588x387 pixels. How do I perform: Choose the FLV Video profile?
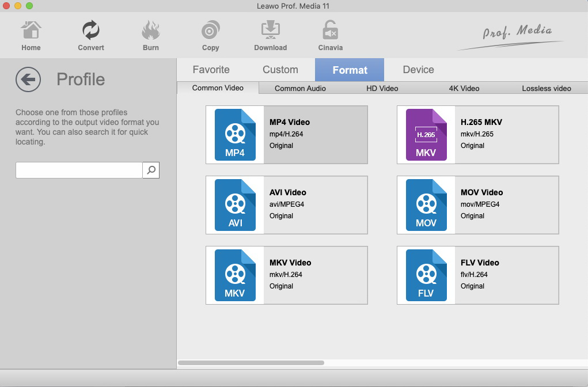tap(477, 275)
